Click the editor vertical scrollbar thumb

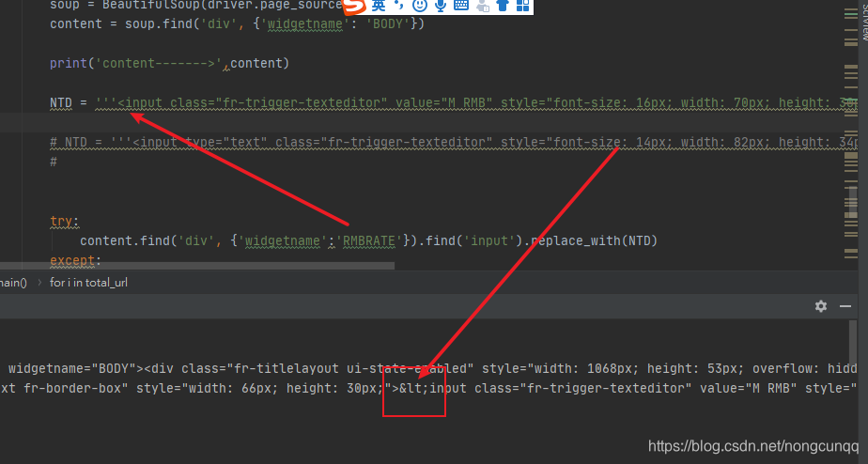pyautogui.click(x=851, y=202)
